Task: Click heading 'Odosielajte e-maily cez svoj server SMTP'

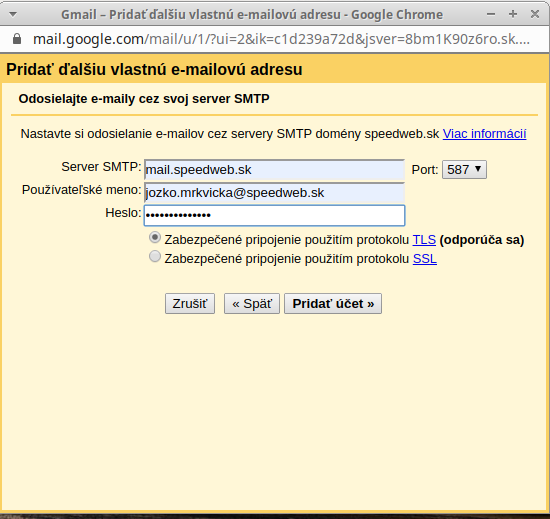Action: pyautogui.click(x=144, y=99)
